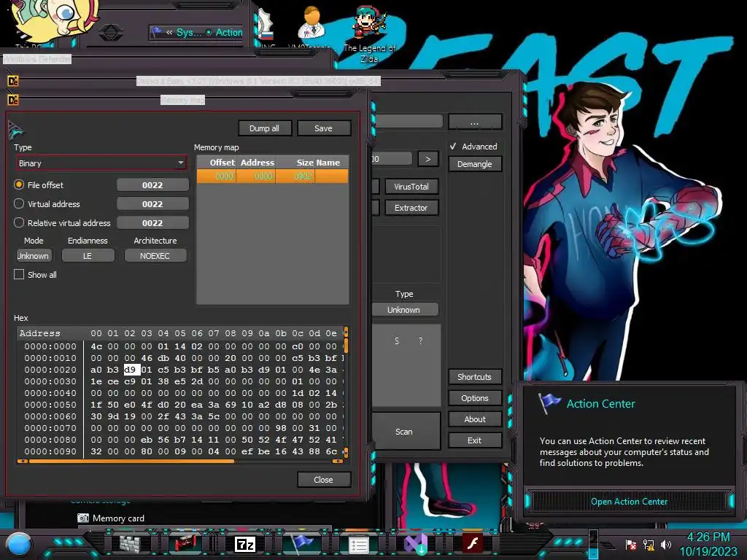Open the Flash taskbar icon
Viewport: 747px width, 560px height.
tap(473, 543)
